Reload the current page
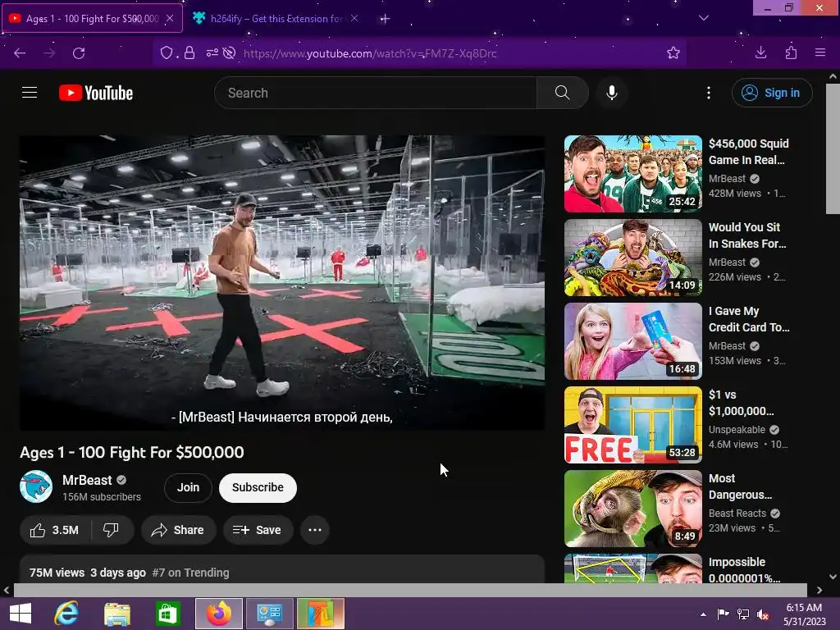The height and width of the screenshot is (630, 840). coord(79,53)
